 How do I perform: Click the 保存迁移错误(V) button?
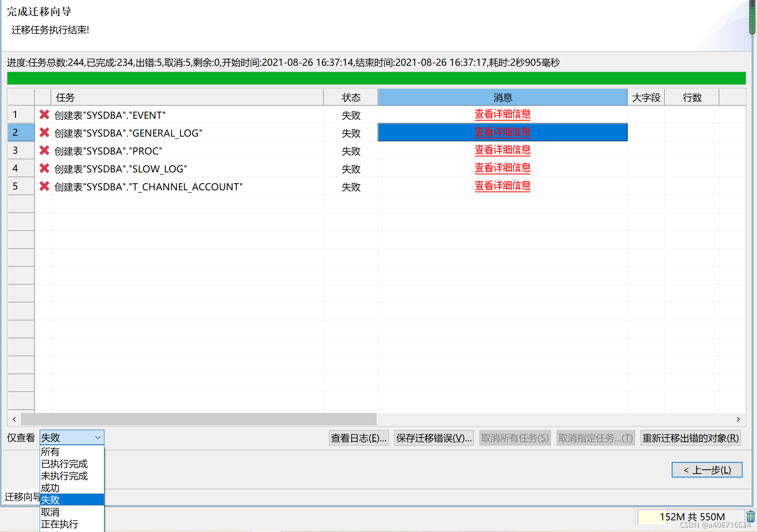[x=434, y=438]
